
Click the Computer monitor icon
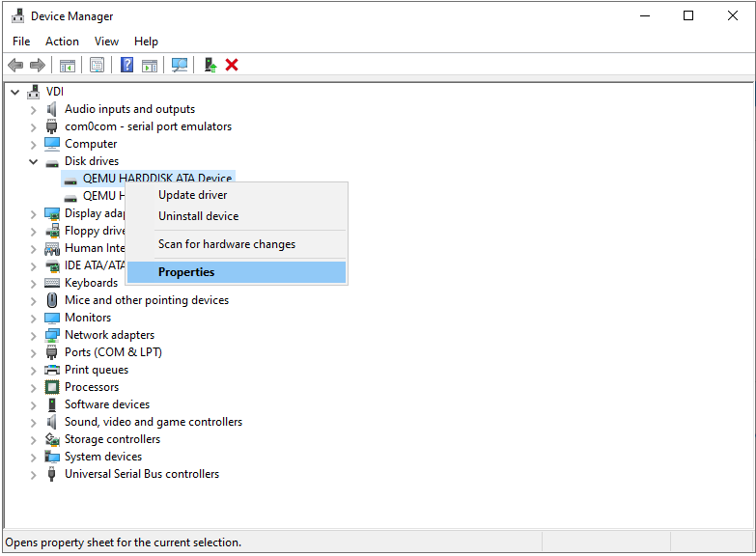pyautogui.click(x=51, y=144)
